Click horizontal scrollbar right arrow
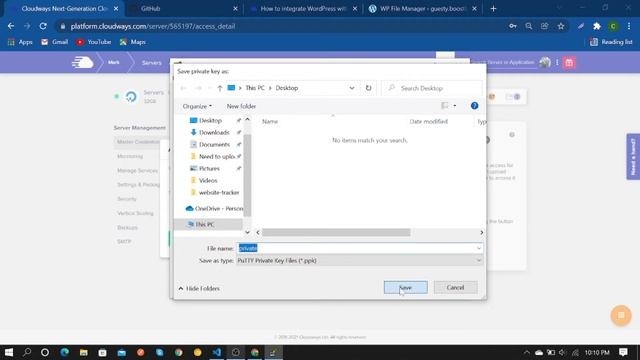Screen dimensions: 640x360 pyautogui.click(x=481, y=232)
